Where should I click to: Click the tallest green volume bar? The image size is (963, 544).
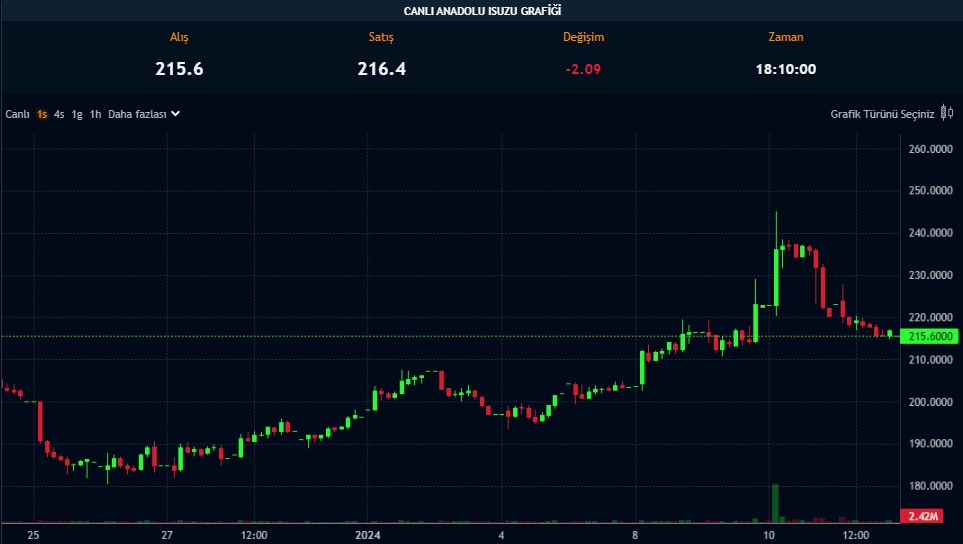775,502
